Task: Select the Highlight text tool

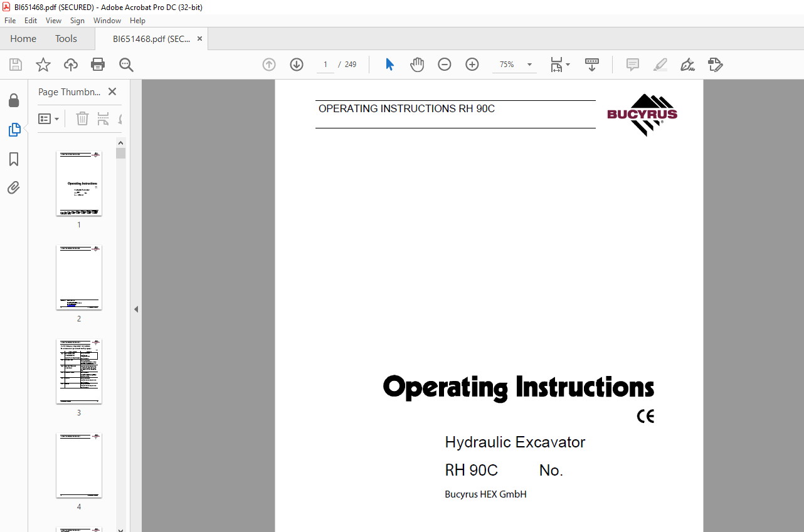Action: (660, 65)
